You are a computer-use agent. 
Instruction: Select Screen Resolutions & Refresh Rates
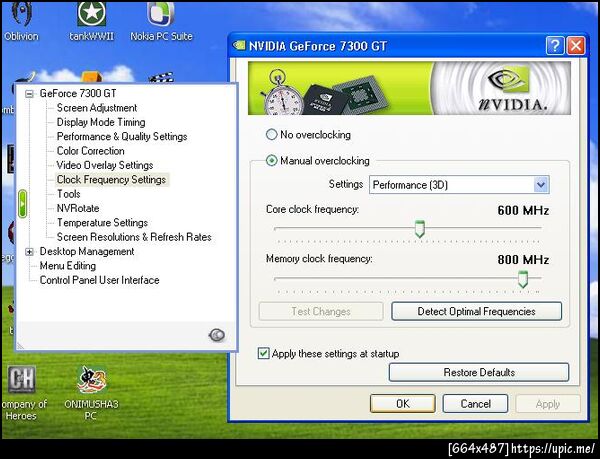(x=134, y=237)
